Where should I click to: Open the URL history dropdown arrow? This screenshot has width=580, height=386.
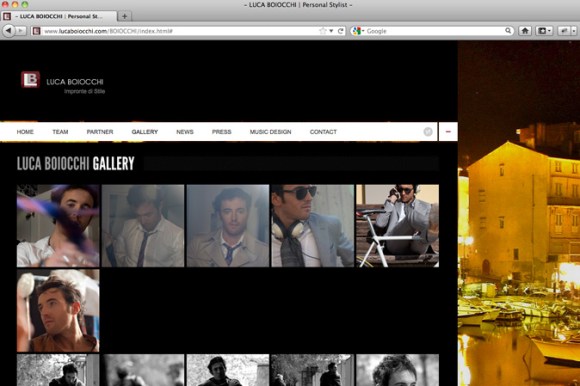tap(331, 31)
